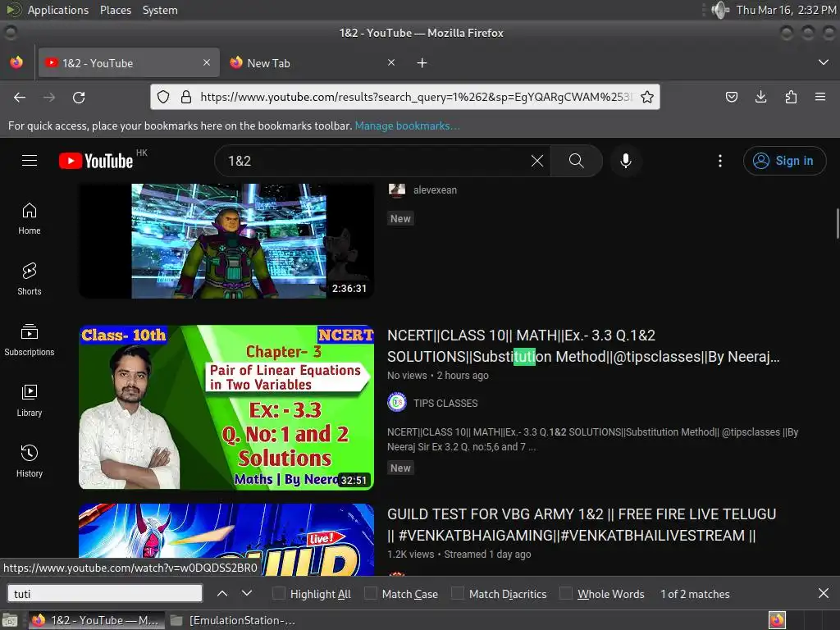Open the Save to Pocket icon

pos(731,97)
